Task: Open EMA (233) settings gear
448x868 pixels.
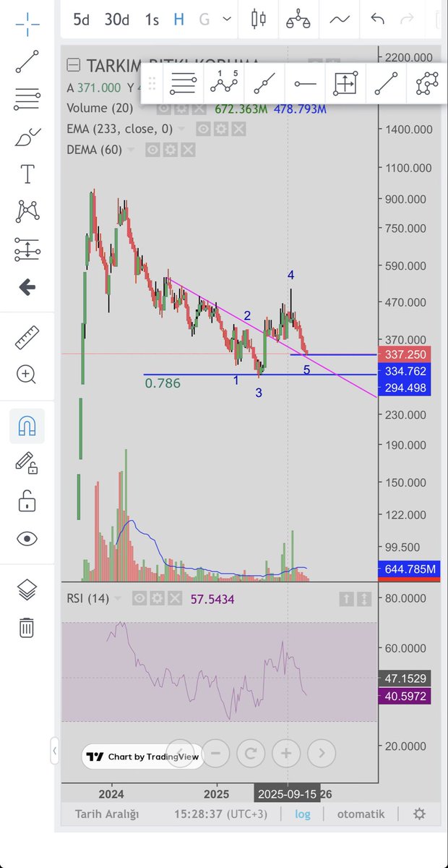Action: (221, 129)
